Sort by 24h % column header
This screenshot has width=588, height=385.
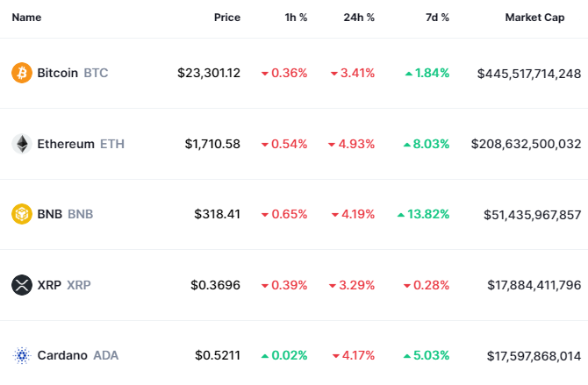point(358,18)
